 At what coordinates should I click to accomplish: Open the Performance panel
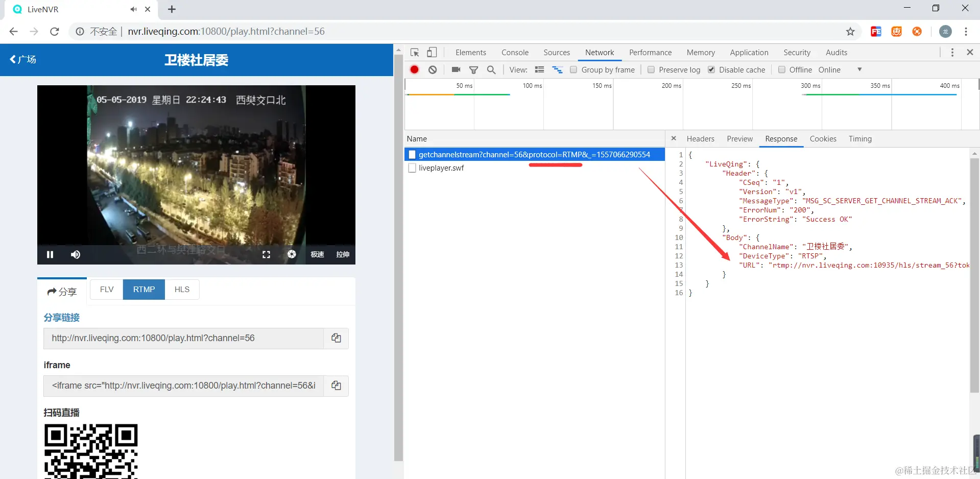click(x=650, y=53)
